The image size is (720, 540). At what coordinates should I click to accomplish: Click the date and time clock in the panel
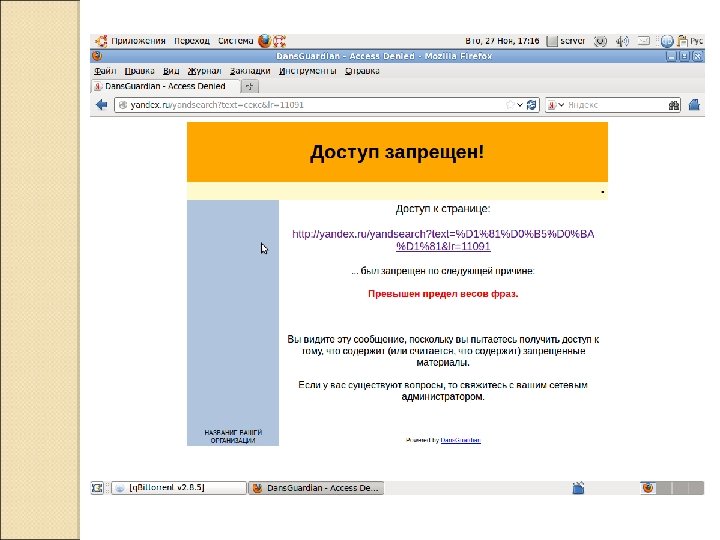tap(502, 41)
